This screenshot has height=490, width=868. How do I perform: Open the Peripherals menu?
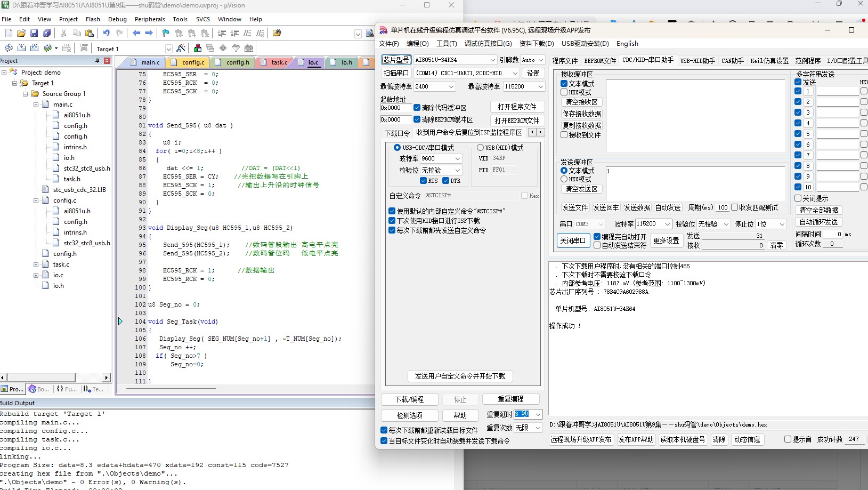click(x=150, y=19)
